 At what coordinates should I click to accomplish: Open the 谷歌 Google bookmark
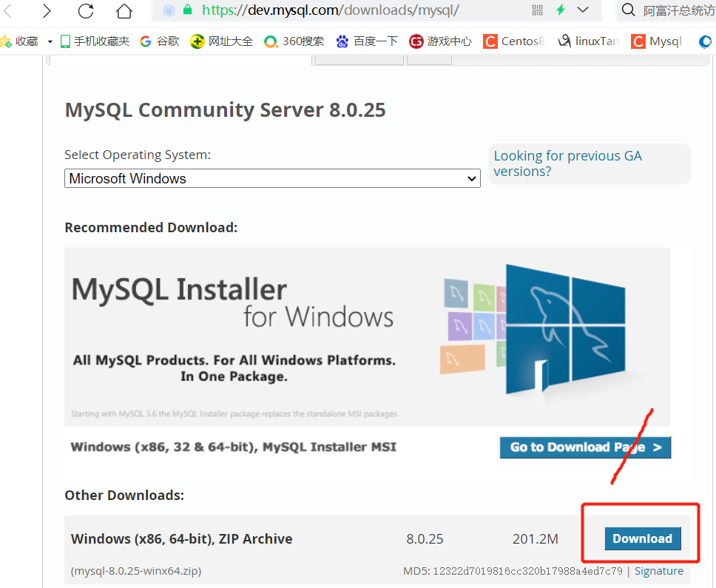pyautogui.click(x=159, y=41)
